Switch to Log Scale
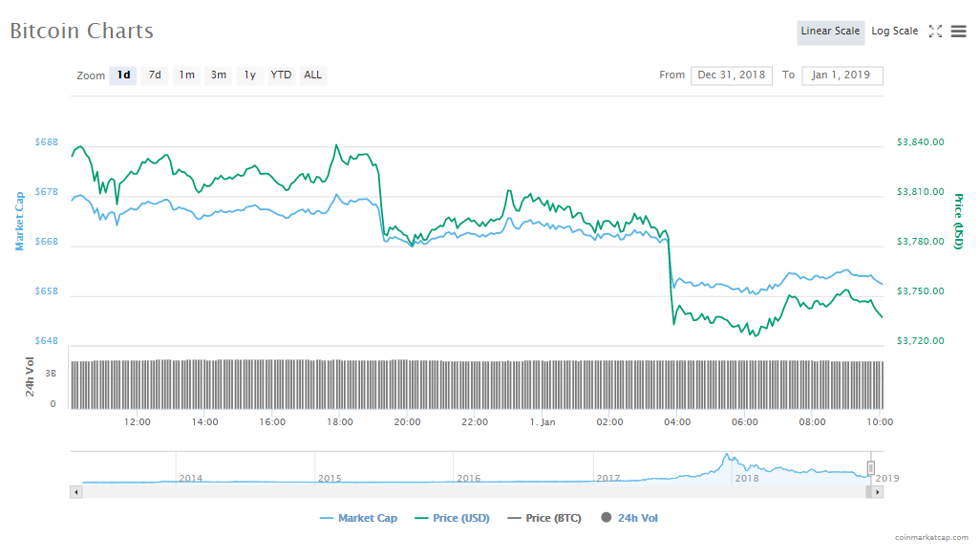 (894, 32)
